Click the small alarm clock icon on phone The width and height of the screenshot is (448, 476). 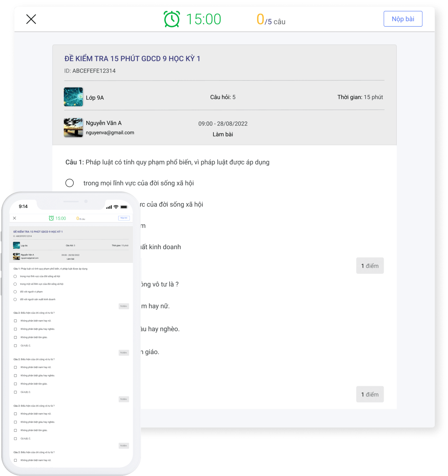coord(51,218)
